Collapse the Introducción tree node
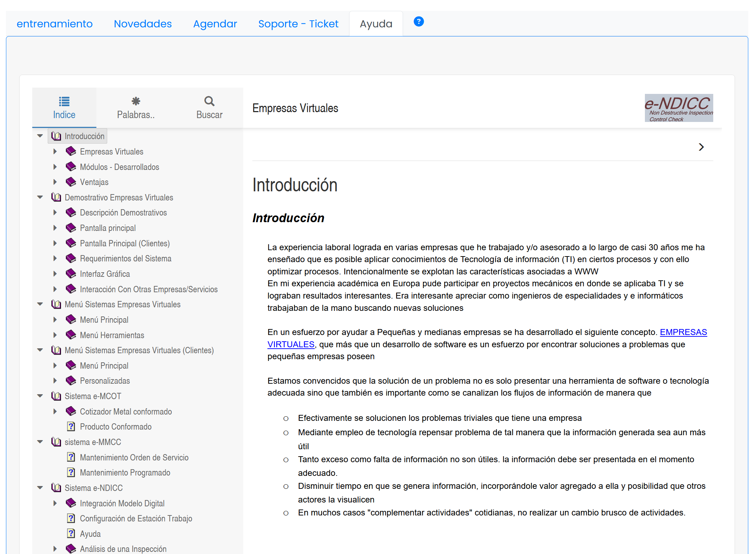Screen dimensions: 756x554 click(40, 136)
